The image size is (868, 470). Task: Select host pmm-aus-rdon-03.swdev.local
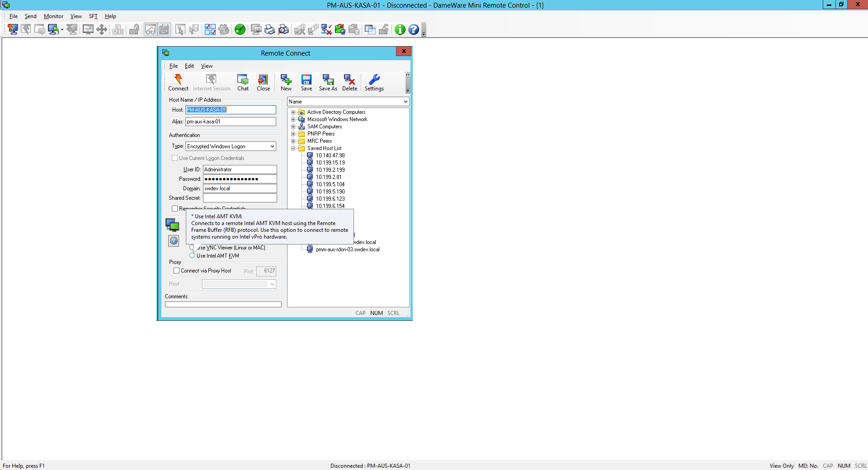pos(348,249)
